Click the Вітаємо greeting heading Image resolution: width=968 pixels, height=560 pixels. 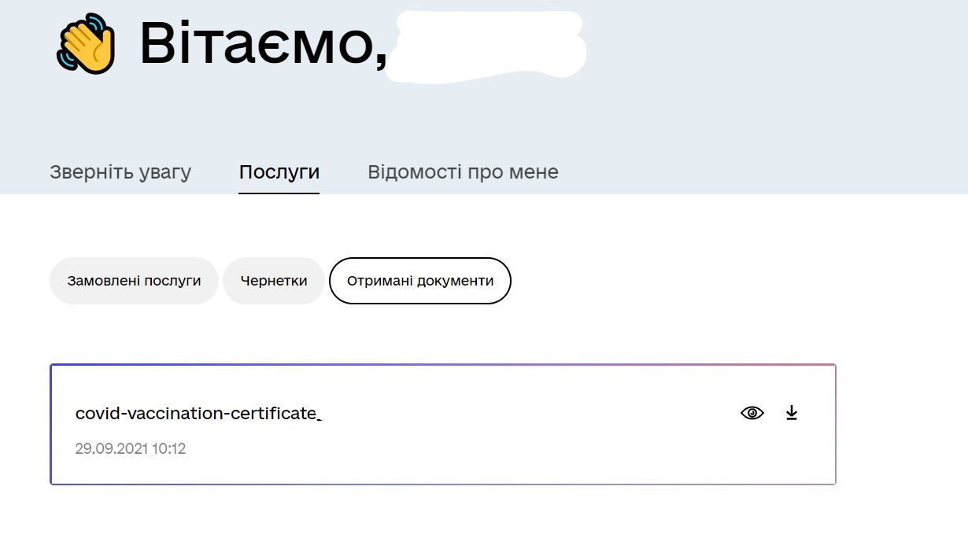click(x=263, y=43)
